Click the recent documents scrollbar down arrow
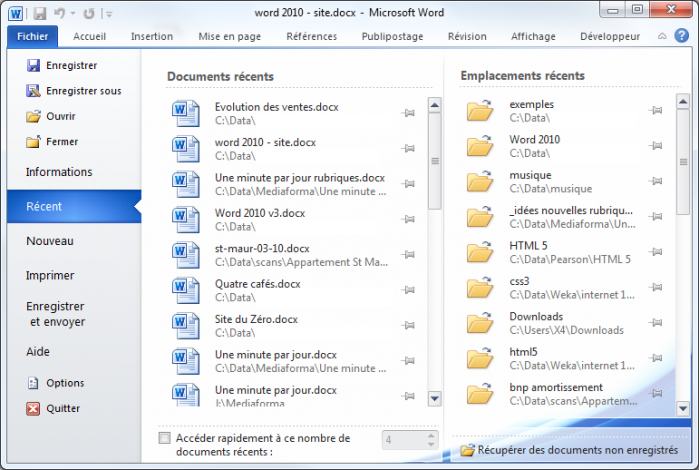699x470 pixels. (x=435, y=398)
